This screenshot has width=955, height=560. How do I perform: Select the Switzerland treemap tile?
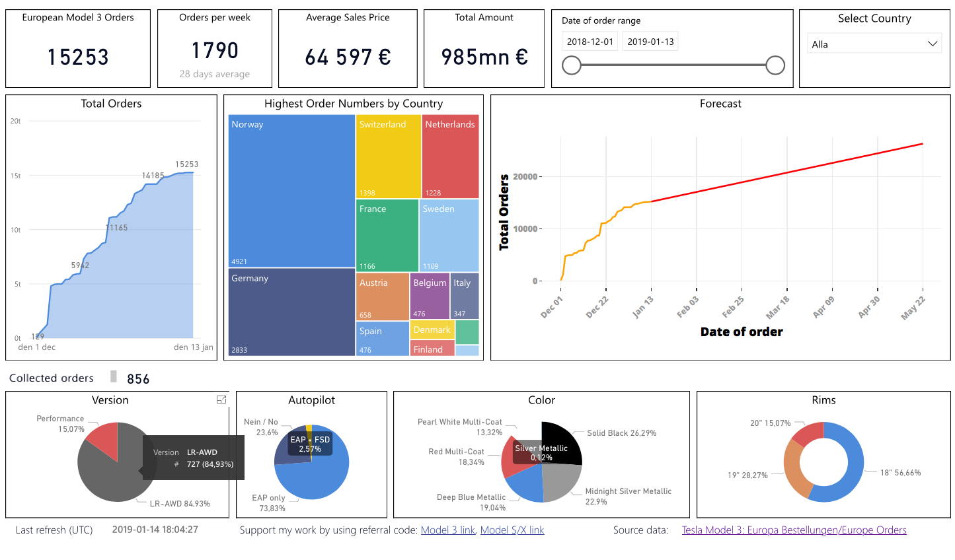click(x=389, y=157)
